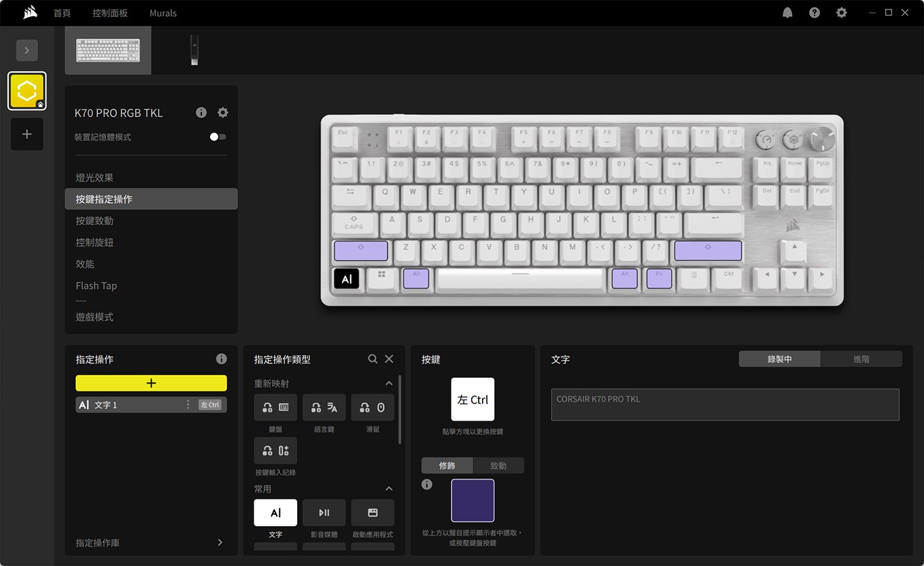
Task: Select the 文字 1 assignment row
Action: [x=151, y=405]
